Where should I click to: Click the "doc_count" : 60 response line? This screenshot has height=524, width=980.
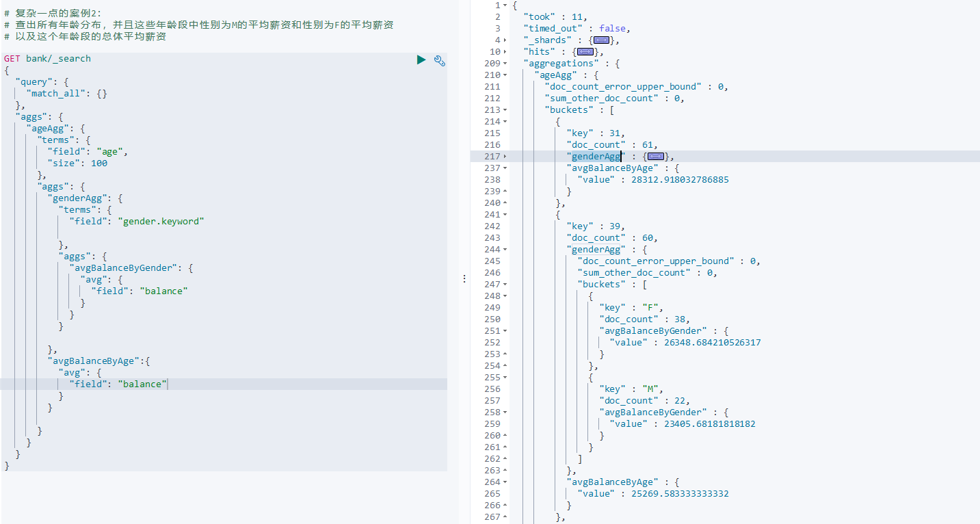[612, 238]
